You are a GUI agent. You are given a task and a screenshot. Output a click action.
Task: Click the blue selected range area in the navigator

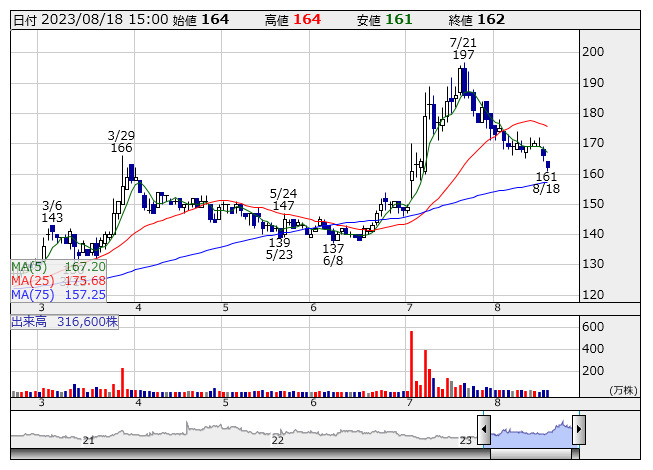[531, 434]
